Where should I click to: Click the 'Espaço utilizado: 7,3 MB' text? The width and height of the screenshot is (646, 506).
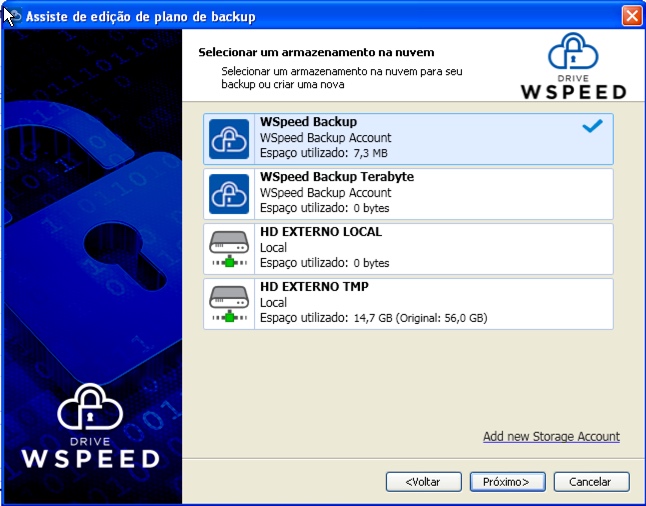click(x=323, y=153)
